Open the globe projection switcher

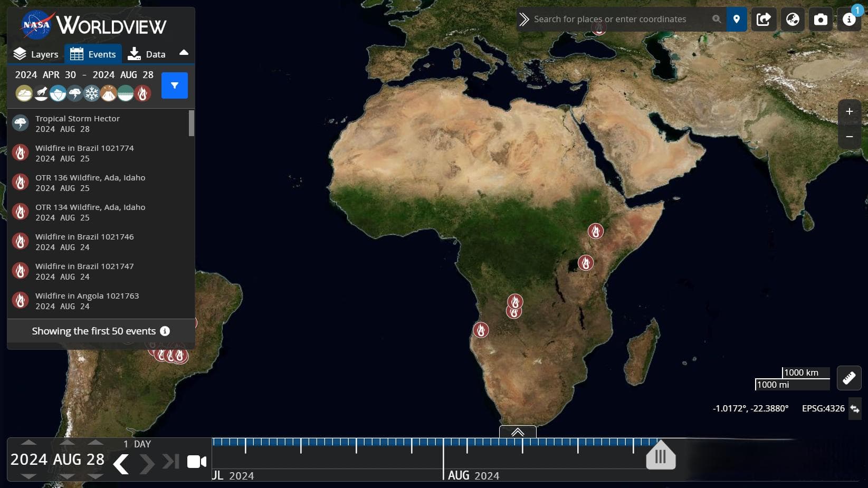pyautogui.click(x=793, y=20)
